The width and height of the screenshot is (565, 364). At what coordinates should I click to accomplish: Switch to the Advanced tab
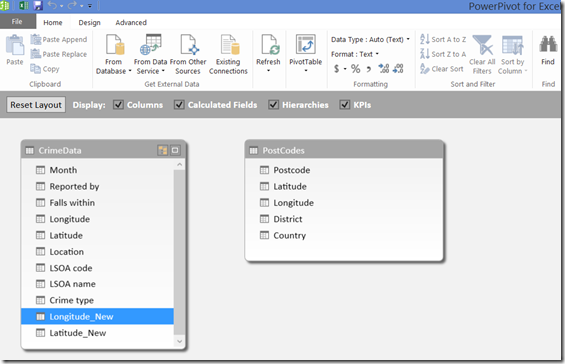click(x=131, y=22)
